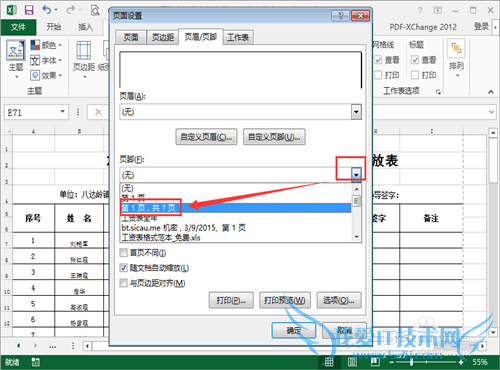Switch to the 页边距 dialog tab
Image resolution: width=500 pixels, height=370 pixels.
tap(163, 37)
